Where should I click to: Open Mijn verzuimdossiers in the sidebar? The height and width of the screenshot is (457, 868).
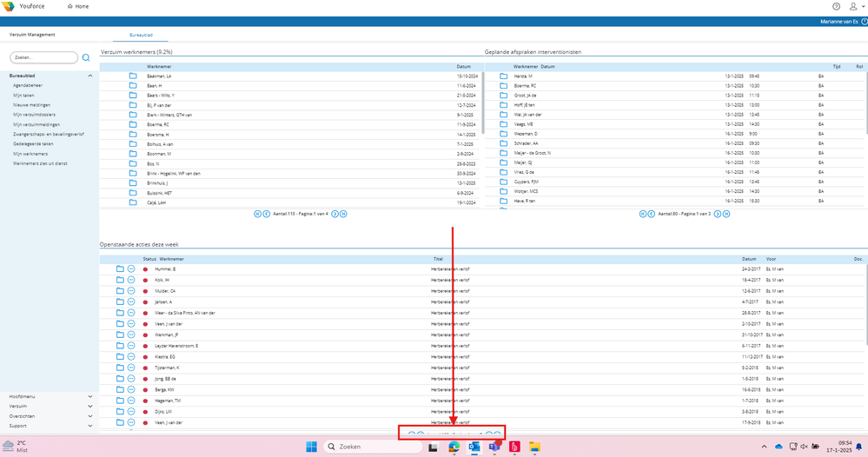tap(35, 115)
